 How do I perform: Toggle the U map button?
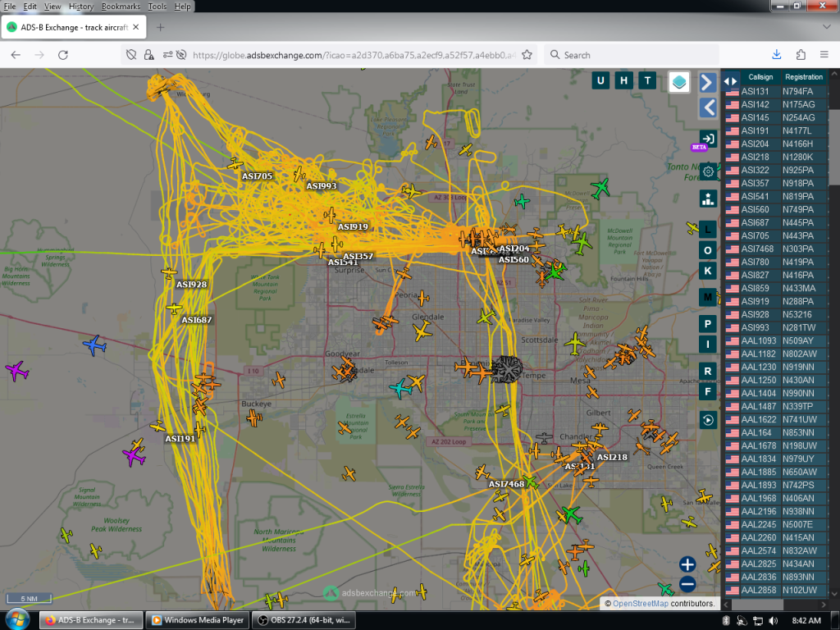[x=600, y=81]
